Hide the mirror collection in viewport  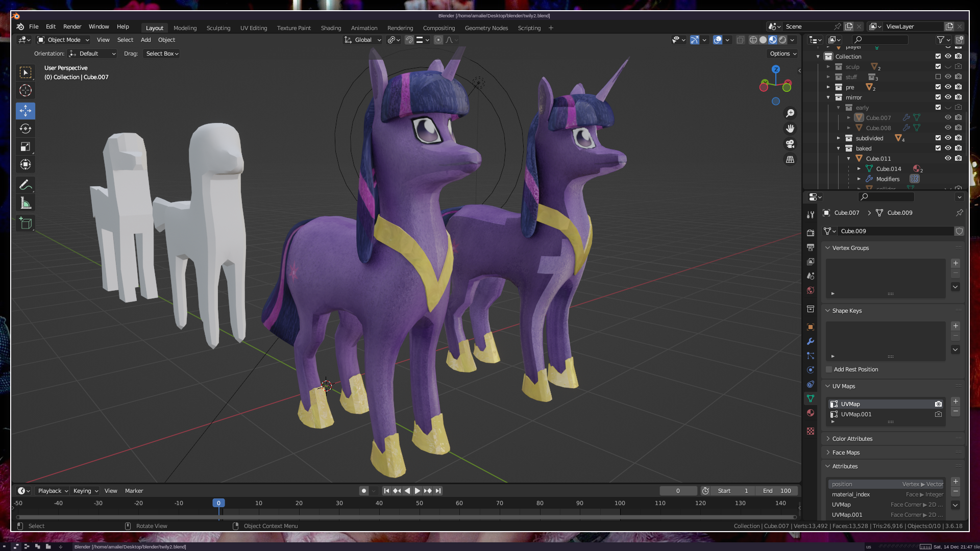[948, 97]
